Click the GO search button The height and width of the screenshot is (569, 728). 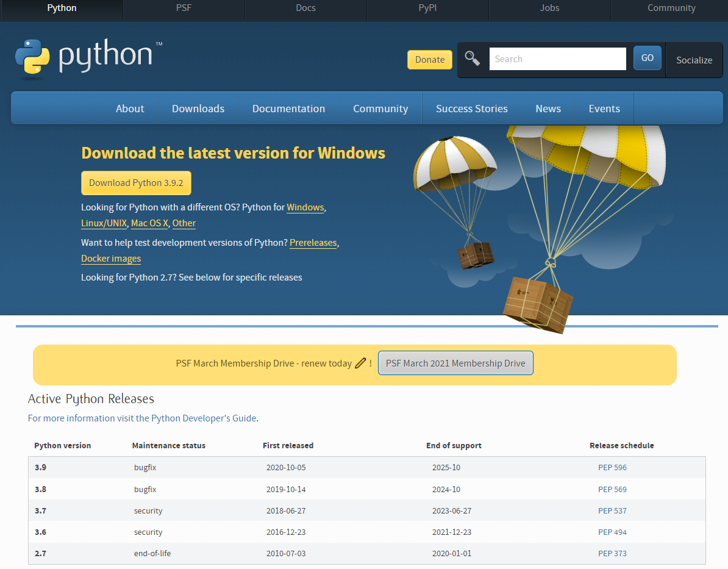[648, 58]
